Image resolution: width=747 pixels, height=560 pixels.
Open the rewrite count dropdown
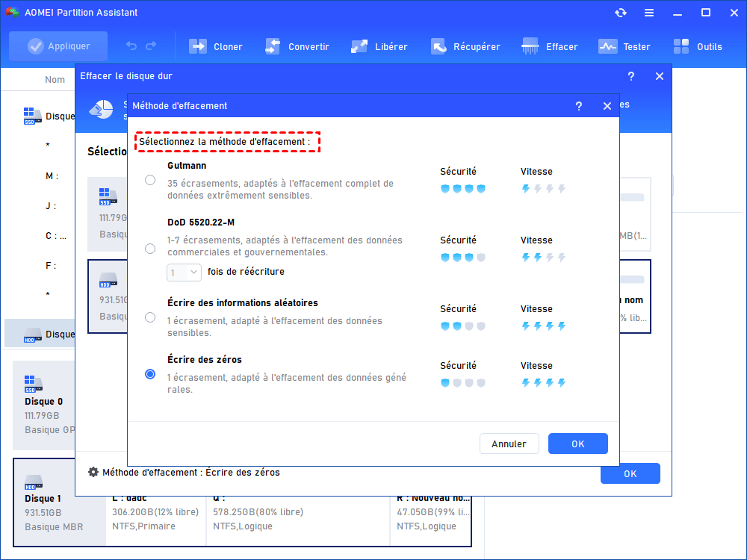(184, 273)
